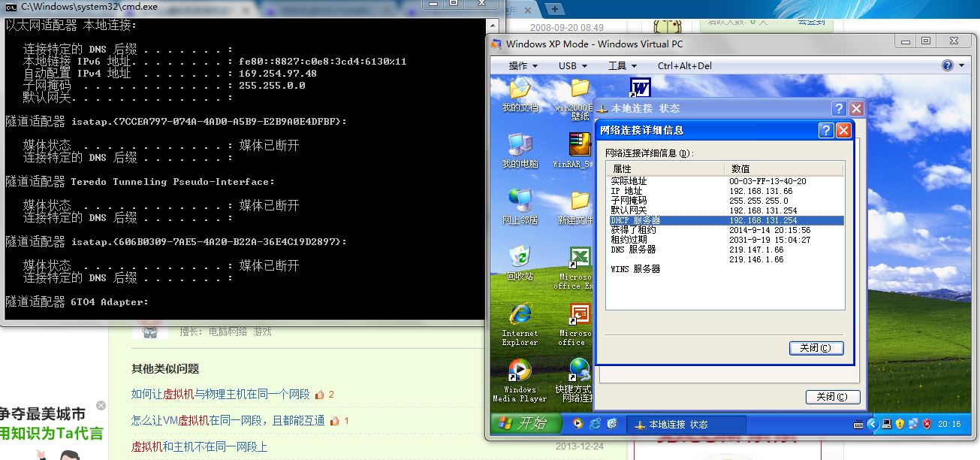Select IP 地址 row
This screenshot has height=460, width=980.
(725, 191)
